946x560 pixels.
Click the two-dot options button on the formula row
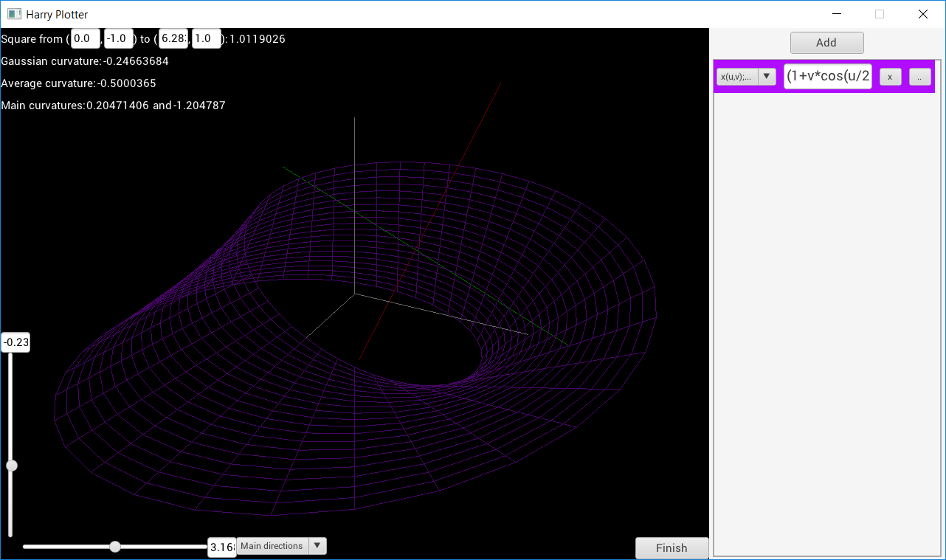(x=919, y=77)
